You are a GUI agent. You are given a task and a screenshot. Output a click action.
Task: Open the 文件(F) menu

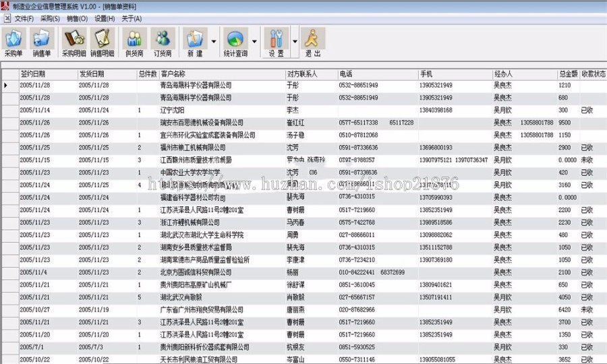click(24, 18)
